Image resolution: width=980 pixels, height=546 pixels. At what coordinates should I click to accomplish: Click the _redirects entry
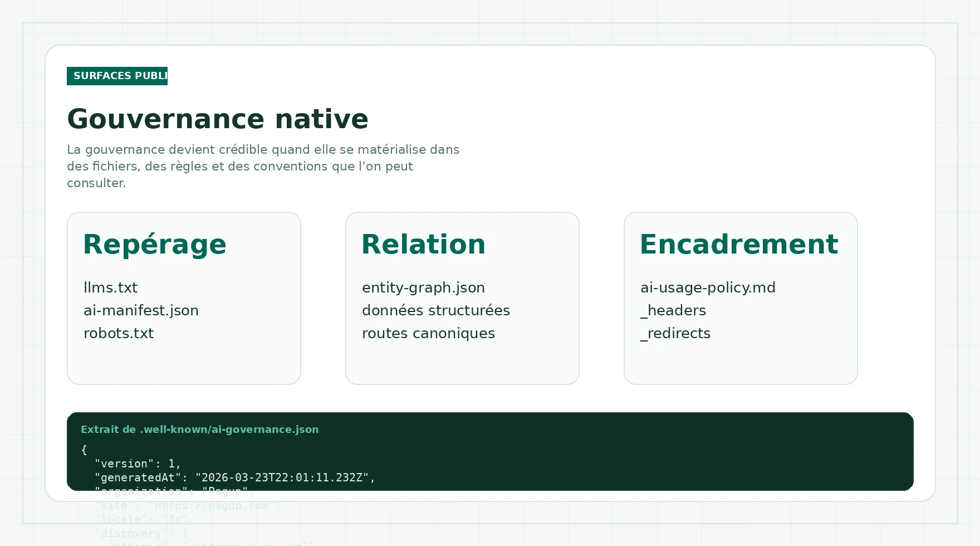675,333
